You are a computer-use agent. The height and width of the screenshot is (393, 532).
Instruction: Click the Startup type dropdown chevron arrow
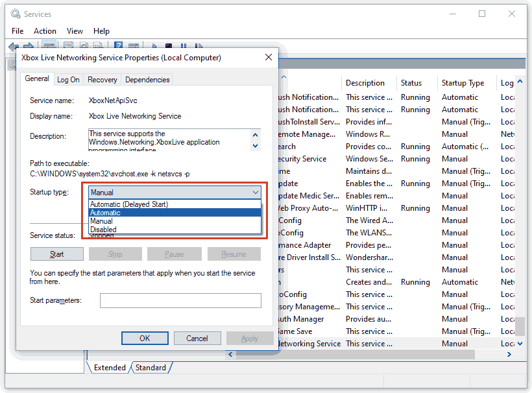pyautogui.click(x=256, y=192)
